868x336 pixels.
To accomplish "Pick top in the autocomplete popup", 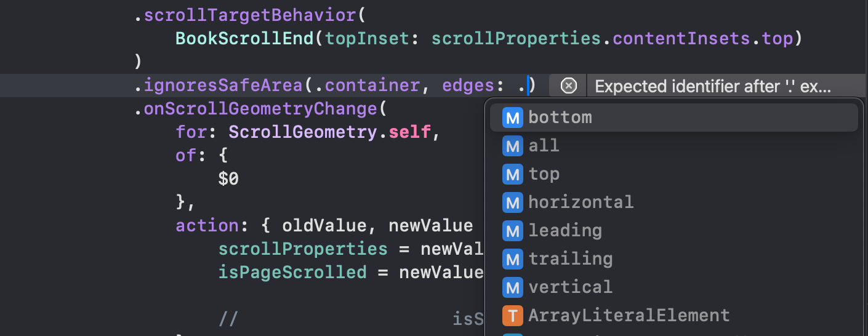I will click(x=544, y=174).
